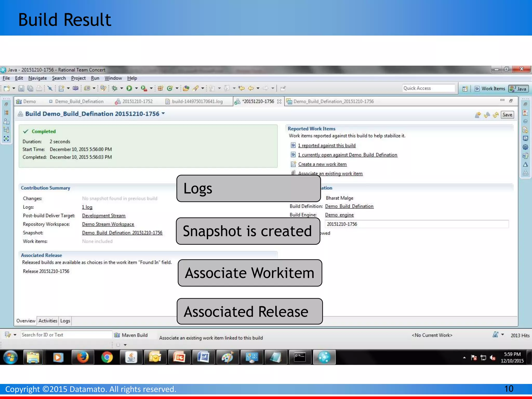Open '1 currently open against Demo_Build_Defination' link
This screenshot has width=532, height=399.
click(x=348, y=155)
